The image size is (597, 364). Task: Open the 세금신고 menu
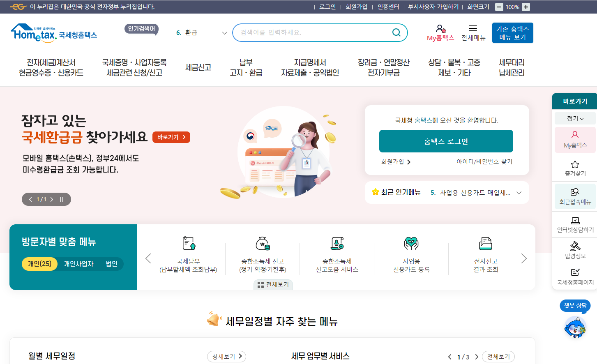point(198,68)
